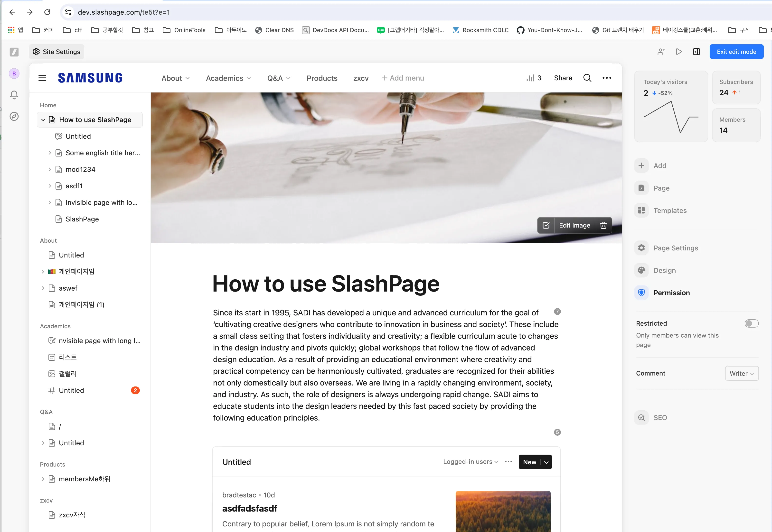Open the Academics menu

click(x=228, y=78)
